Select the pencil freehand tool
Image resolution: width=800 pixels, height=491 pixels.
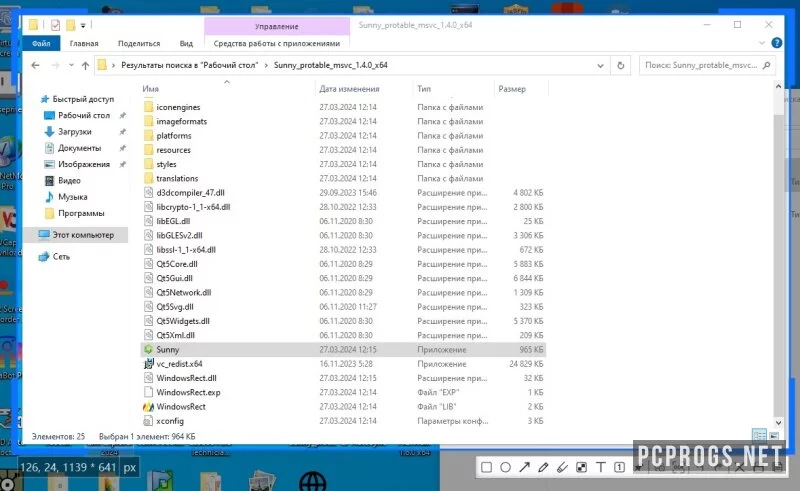pos(543,467)
